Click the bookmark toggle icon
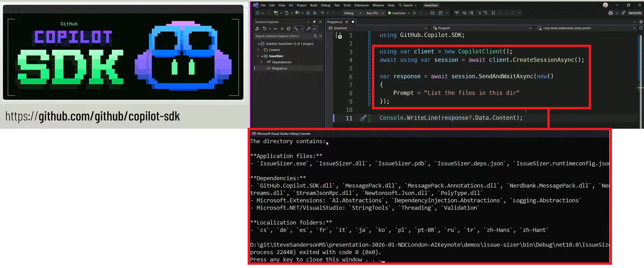The image size is (644, 268). pyautogui.click(x=493, y=13)
